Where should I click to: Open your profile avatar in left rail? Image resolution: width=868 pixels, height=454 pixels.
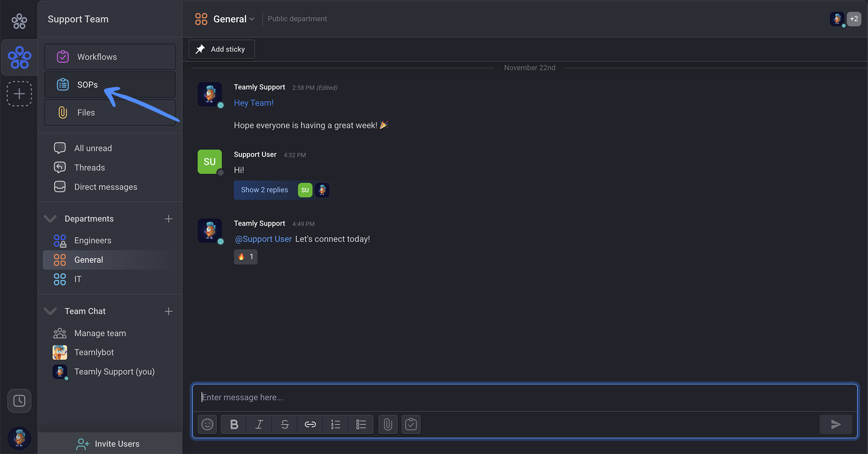(x=19, y=438)
